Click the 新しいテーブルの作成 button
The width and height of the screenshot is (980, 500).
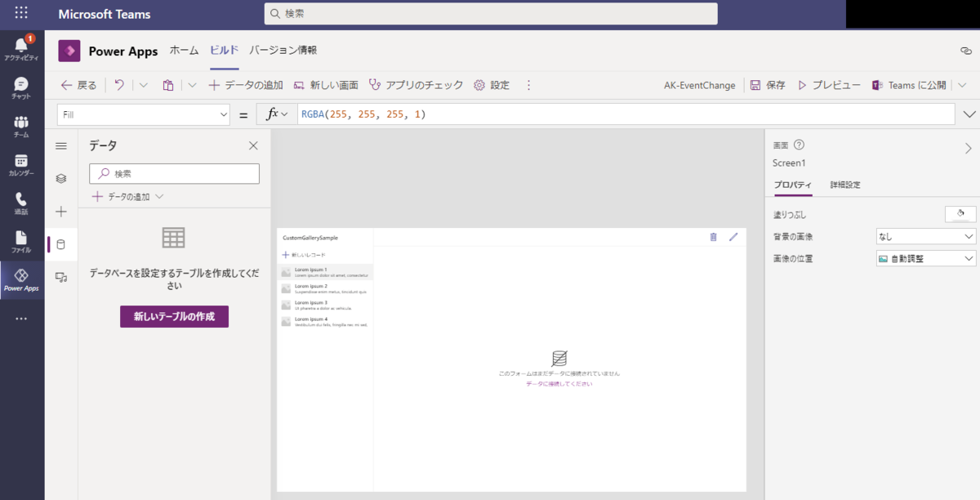coord(174,316)
